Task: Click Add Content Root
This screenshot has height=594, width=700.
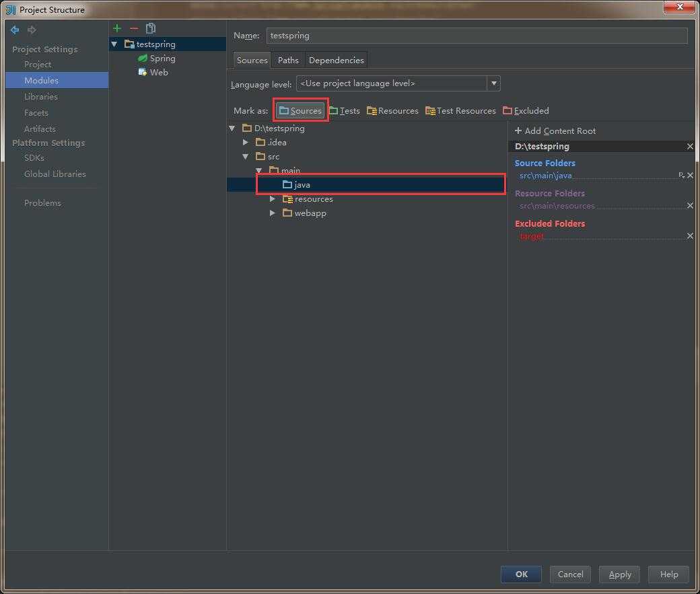Action: pos(555,131)
